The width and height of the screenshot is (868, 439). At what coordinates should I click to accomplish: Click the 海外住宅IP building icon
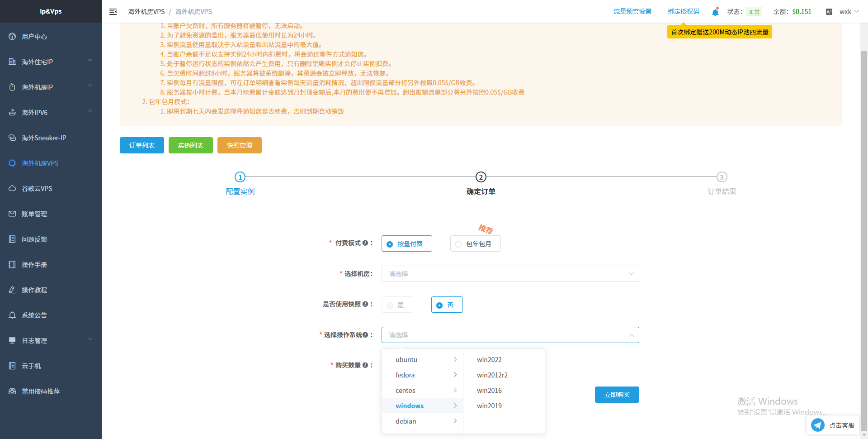click(x=12, y=62)
